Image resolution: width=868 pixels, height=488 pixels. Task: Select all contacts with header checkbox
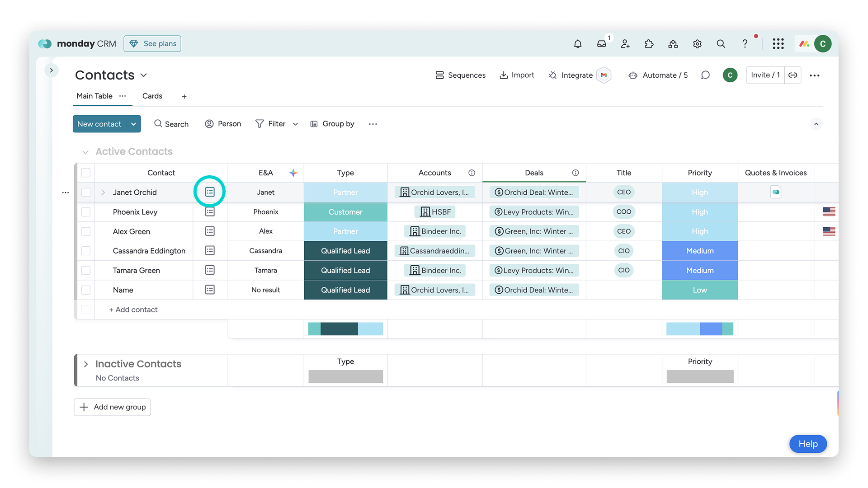[86, 173]
